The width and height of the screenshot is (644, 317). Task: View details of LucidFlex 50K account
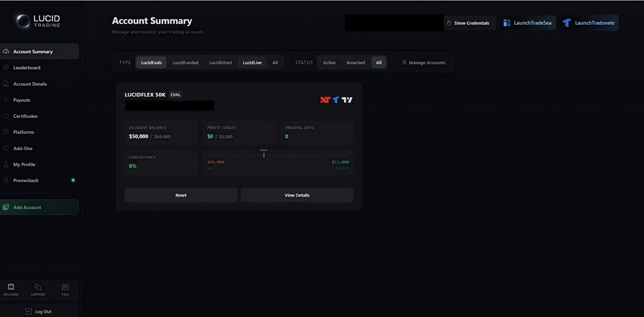tap(297, 195)
